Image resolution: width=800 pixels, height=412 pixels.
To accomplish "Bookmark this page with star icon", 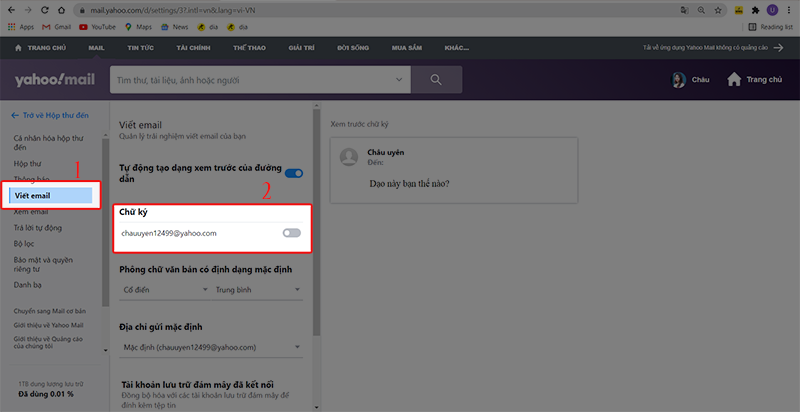I will point(718,10).
